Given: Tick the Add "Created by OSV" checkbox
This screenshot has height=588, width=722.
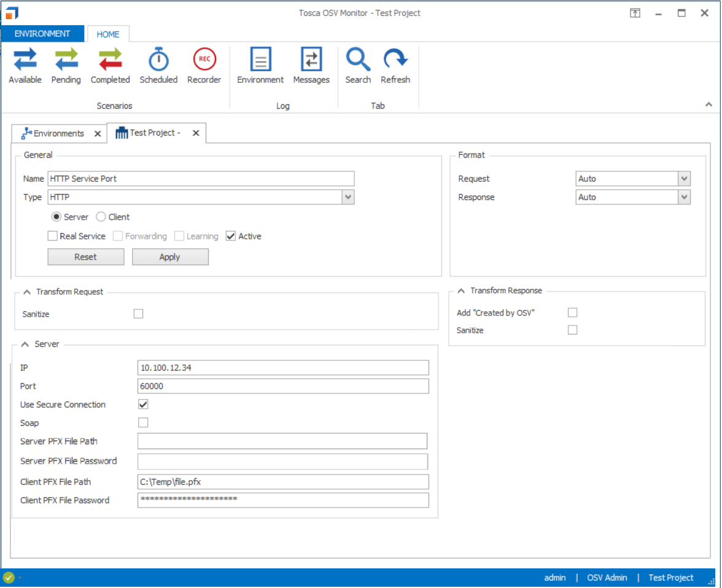Looking at the screenshot, I should click(x=573, y=313).
